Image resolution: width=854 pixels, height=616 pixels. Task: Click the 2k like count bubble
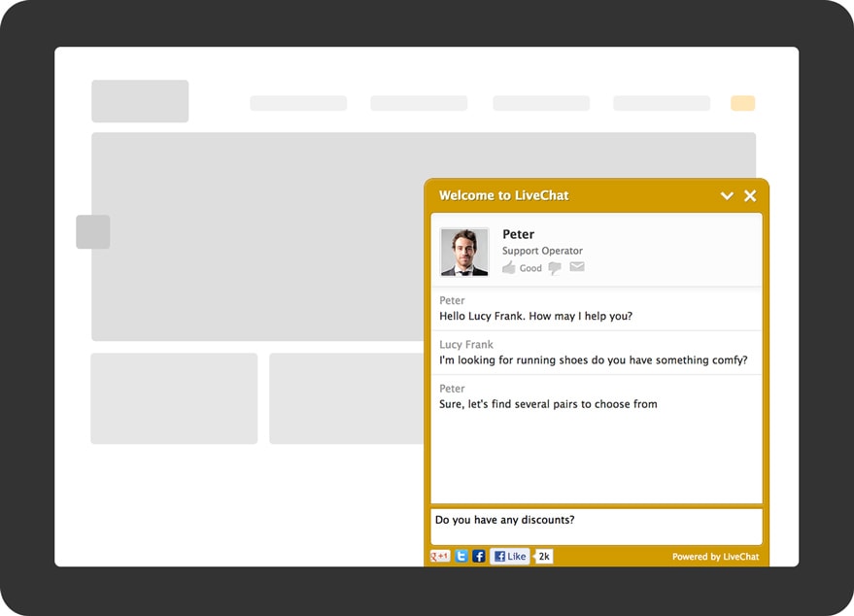(x=544, y=557)
